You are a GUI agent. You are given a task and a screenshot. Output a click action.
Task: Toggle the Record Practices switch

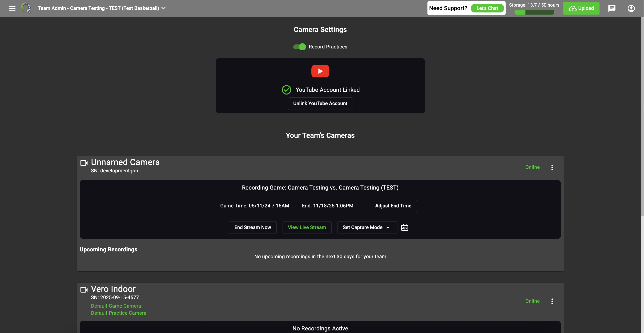point(299,47)
